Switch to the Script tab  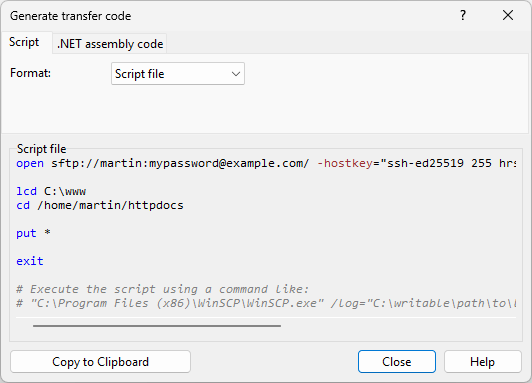coord(24,42)
